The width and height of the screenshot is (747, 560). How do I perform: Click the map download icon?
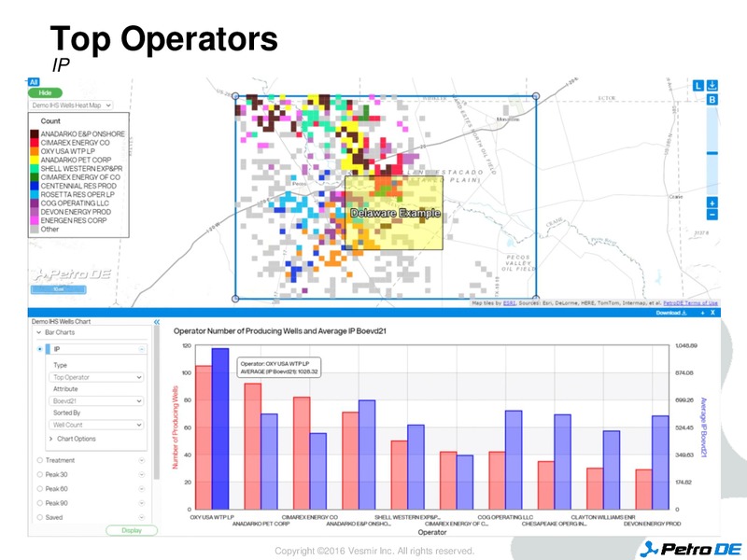(712, 86)
